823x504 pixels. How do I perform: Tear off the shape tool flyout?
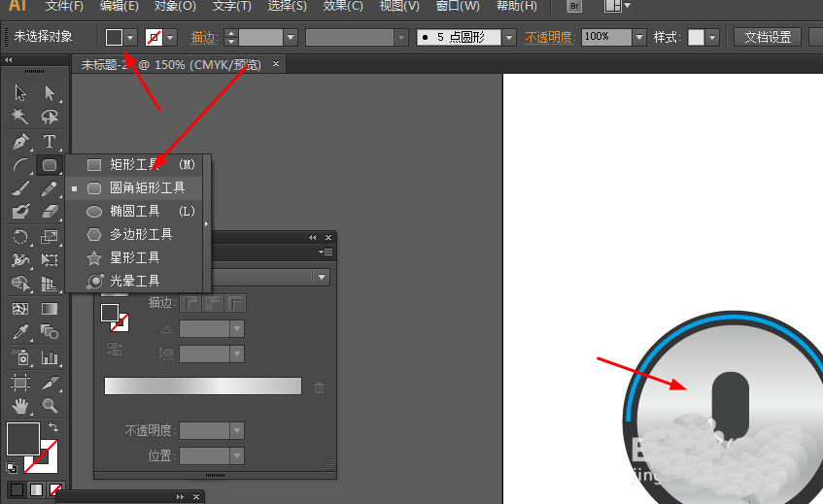pos(207,223)
